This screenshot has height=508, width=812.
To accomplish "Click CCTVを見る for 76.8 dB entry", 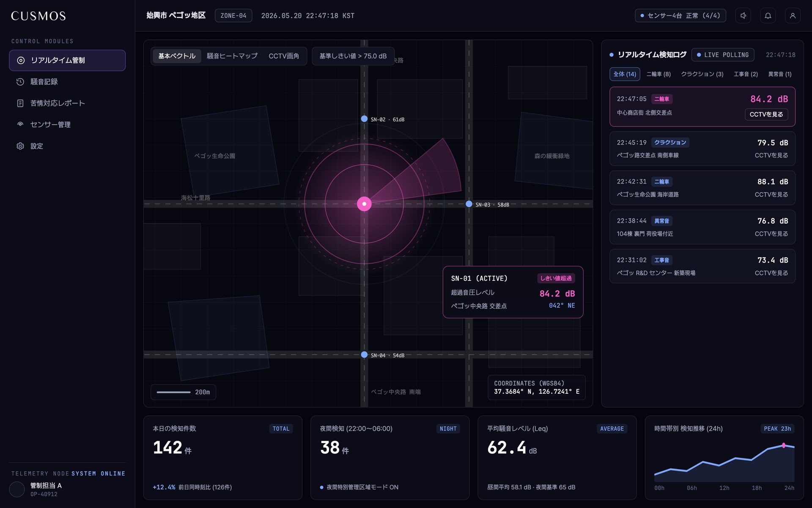I will pos(771,234).
